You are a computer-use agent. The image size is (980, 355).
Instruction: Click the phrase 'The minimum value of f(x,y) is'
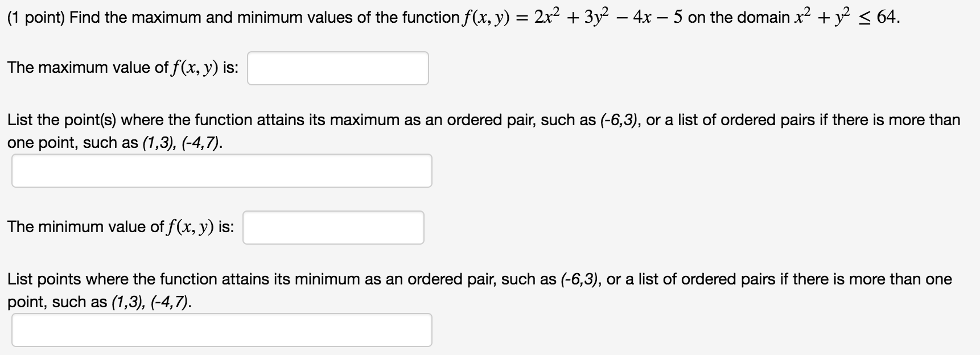120,226
